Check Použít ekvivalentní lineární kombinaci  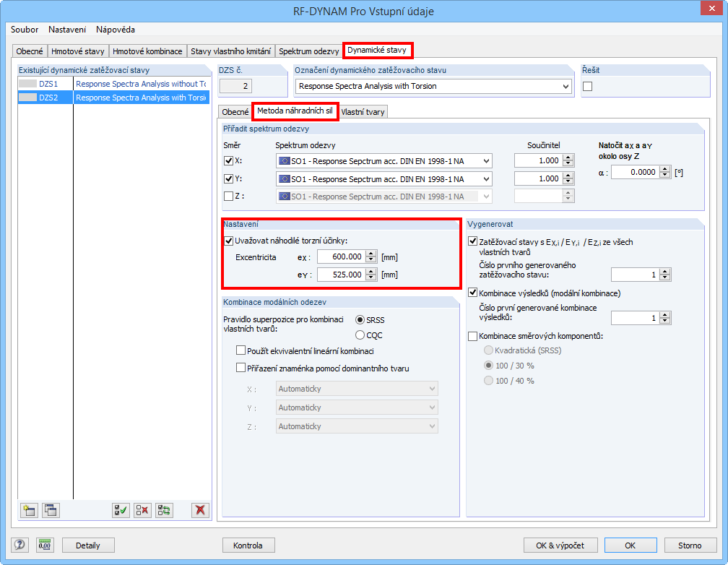tap(240, 350)
